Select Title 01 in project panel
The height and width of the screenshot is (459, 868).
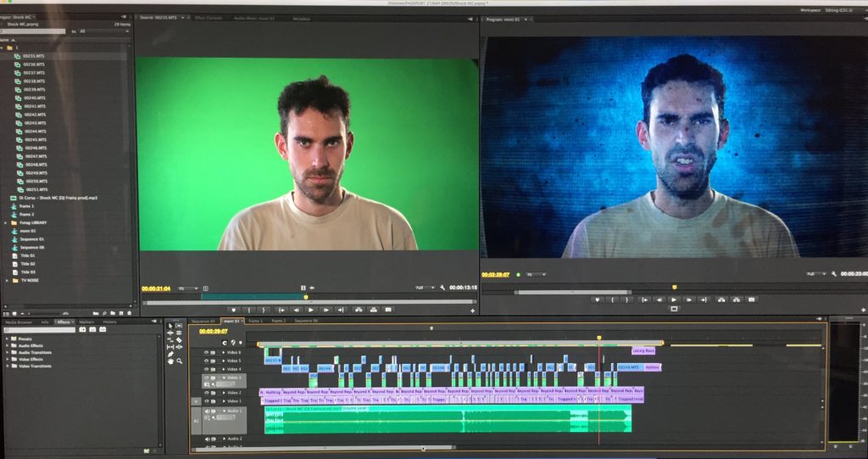pos(28,256)
